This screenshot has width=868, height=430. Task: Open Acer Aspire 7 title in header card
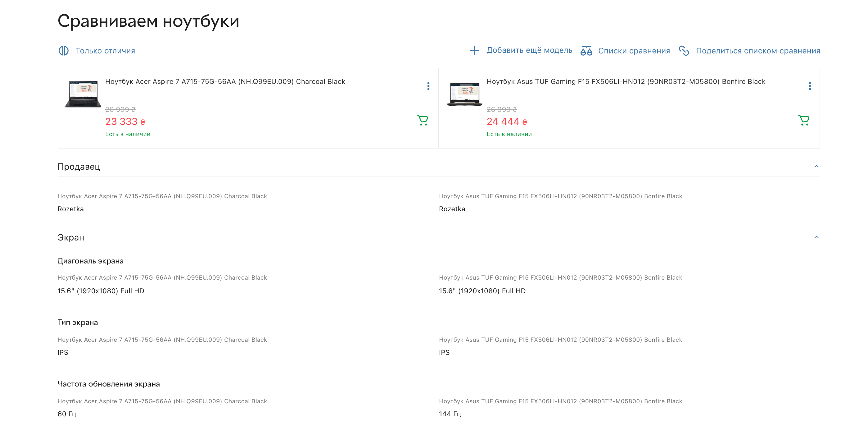point(225,82)
